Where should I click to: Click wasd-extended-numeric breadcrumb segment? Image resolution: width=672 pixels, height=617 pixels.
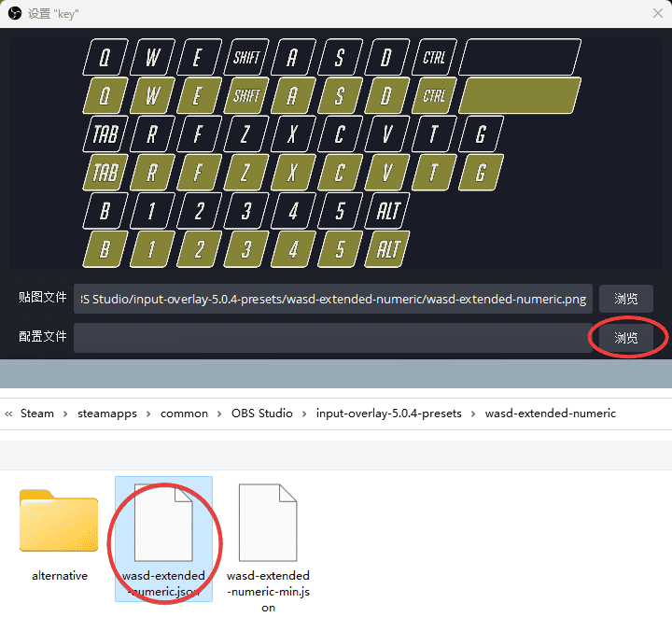point(550,414)
